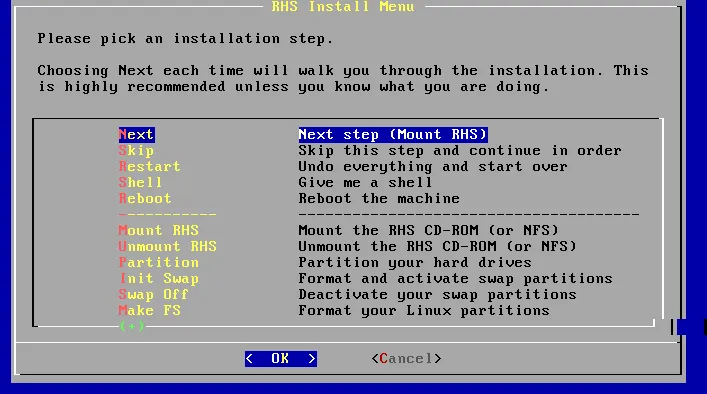Click 'Give me a shell' description
The image size is (707, 394).
coord(365,182)
